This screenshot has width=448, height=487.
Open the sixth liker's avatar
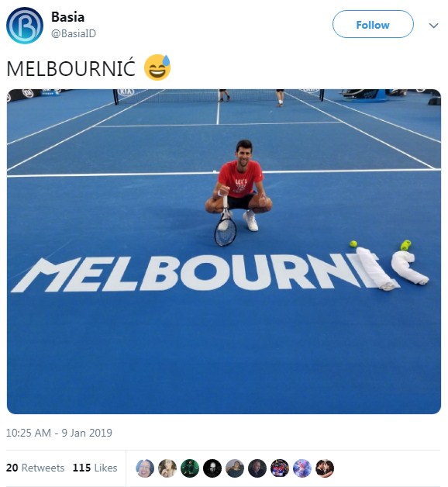coord(257,468)
